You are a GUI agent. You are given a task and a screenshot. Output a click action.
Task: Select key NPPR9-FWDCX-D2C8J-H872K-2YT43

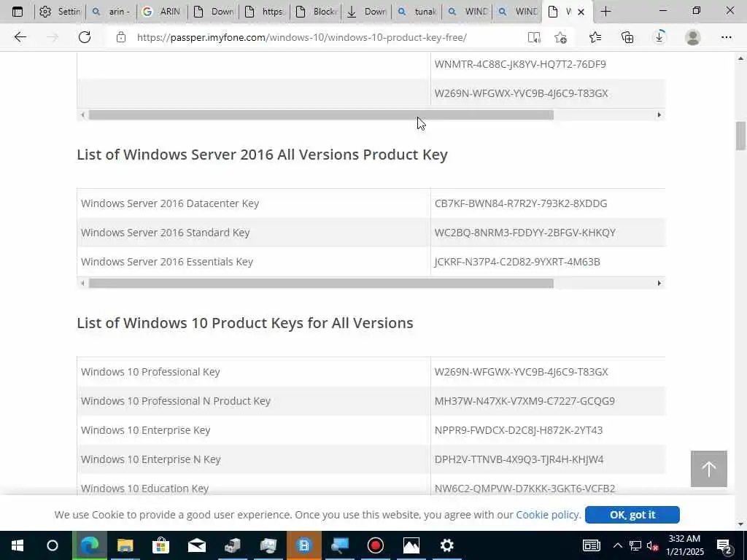pos(519,430)
